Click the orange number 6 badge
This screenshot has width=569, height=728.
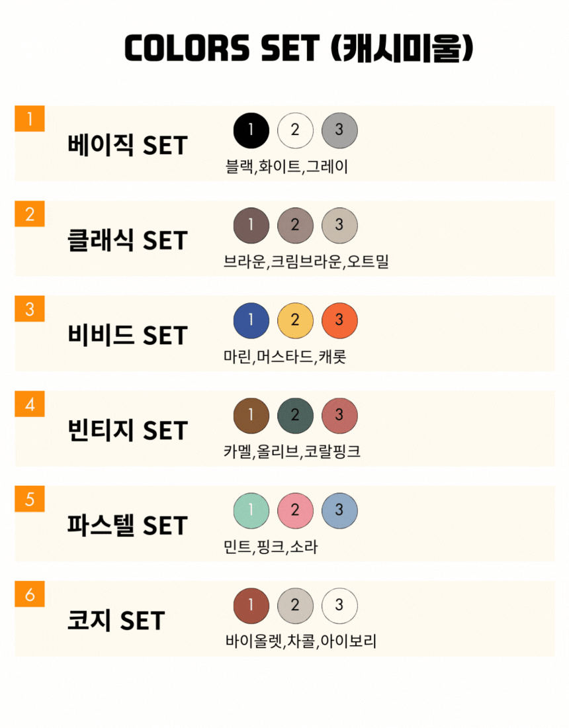29,595
